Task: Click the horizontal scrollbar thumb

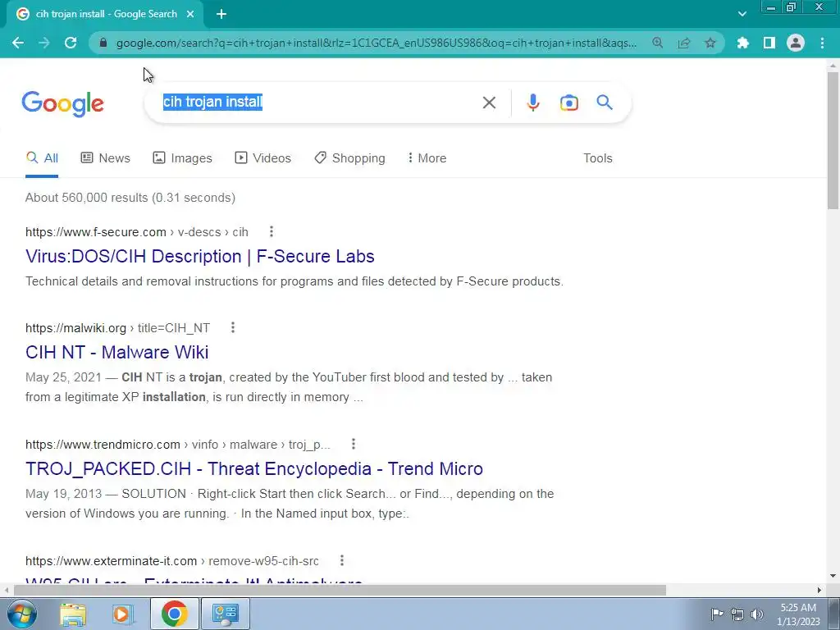Action: [340, 590]
